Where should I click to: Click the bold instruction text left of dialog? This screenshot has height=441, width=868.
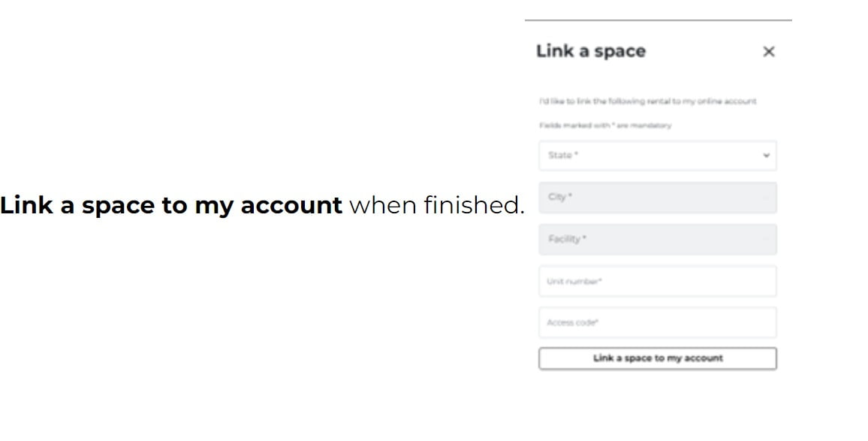pyautogui.click(x=171, y=205)
